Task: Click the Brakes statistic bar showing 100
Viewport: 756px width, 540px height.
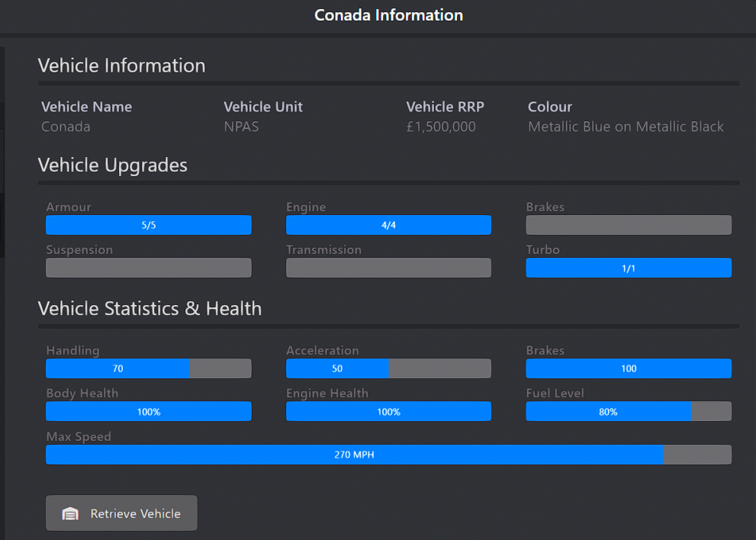Action: coord(629,368)
